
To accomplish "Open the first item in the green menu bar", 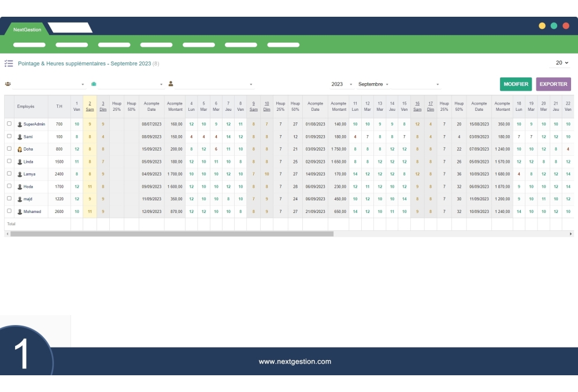I will tap(29, 44).
